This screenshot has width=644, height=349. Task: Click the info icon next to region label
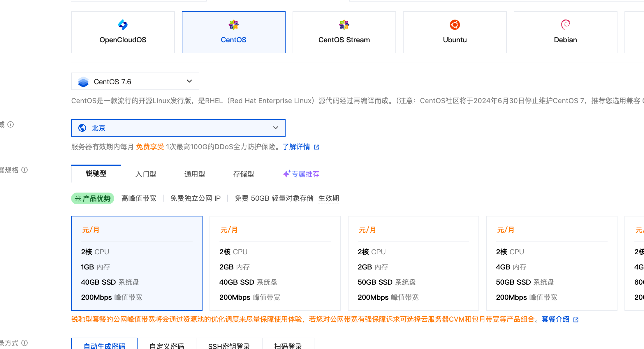10,124
